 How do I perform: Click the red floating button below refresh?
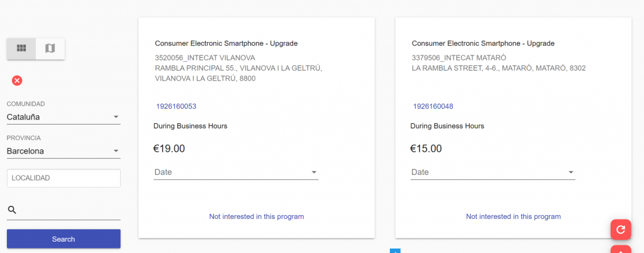[x=621, y=250]
